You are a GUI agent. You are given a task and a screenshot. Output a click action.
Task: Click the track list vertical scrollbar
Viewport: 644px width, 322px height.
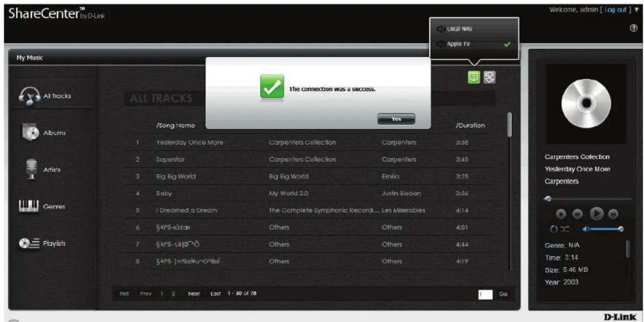[x=509, y=190]
